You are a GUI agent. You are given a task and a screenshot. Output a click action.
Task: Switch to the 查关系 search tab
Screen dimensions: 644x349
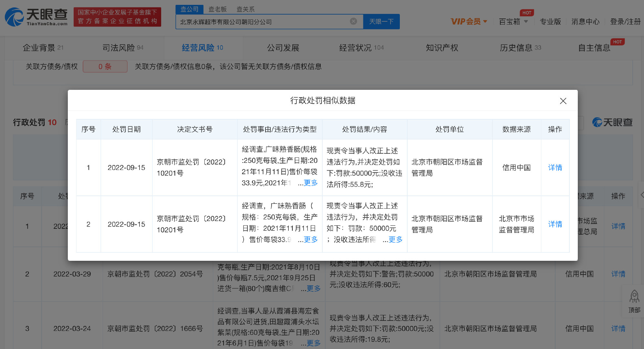point(245,9)
